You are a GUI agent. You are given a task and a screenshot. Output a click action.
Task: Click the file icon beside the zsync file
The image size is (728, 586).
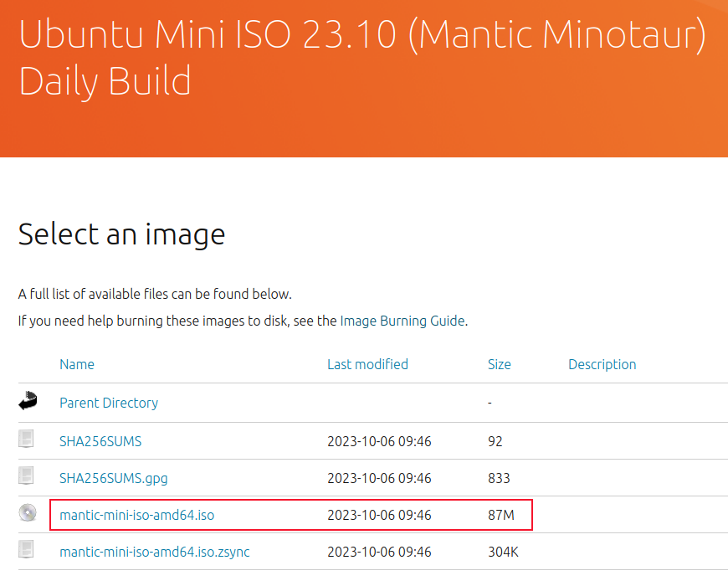tap(28, 551)
